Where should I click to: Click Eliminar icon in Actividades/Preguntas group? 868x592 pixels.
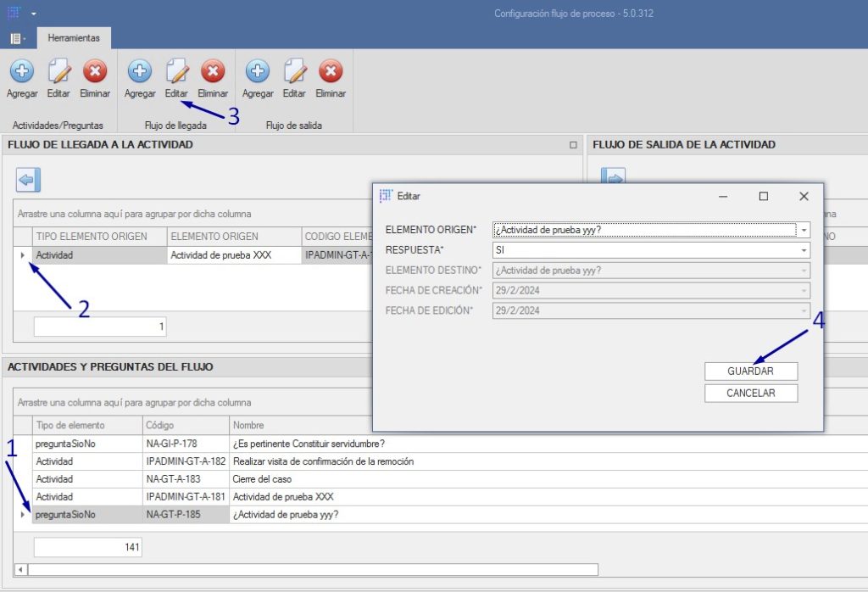pyautogui.click(x=95, y=71)
